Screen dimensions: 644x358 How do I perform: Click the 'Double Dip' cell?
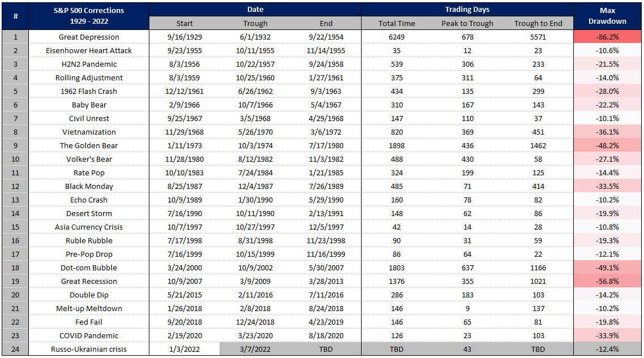click(89, 294)
